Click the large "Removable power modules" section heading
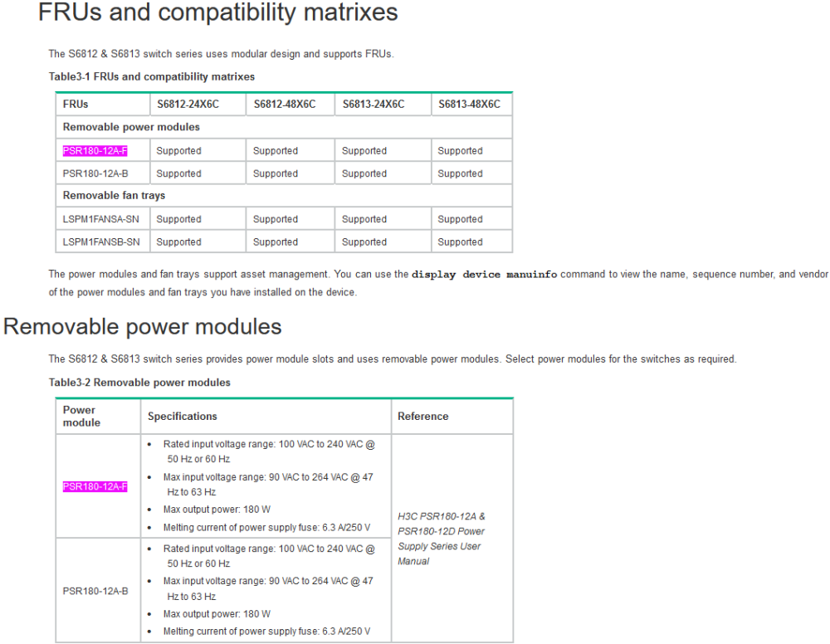The height and width of the screenshot is (644, 830). [143, 327]
